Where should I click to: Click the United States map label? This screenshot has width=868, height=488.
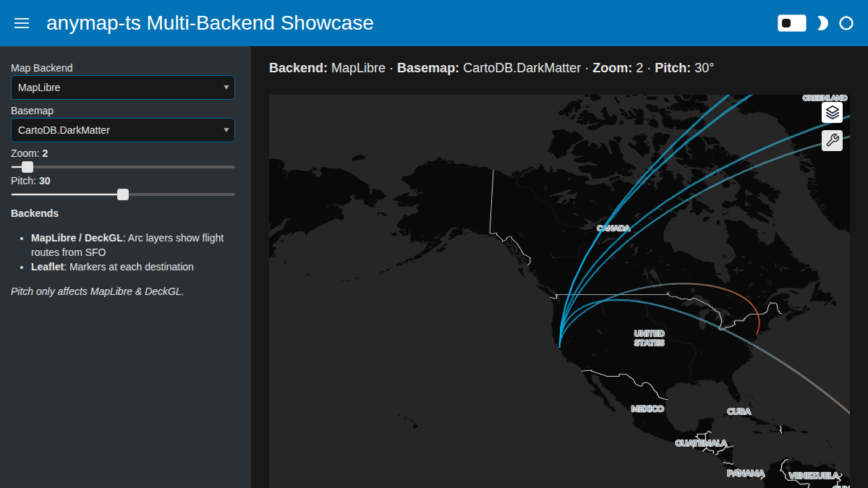point(649,338)
